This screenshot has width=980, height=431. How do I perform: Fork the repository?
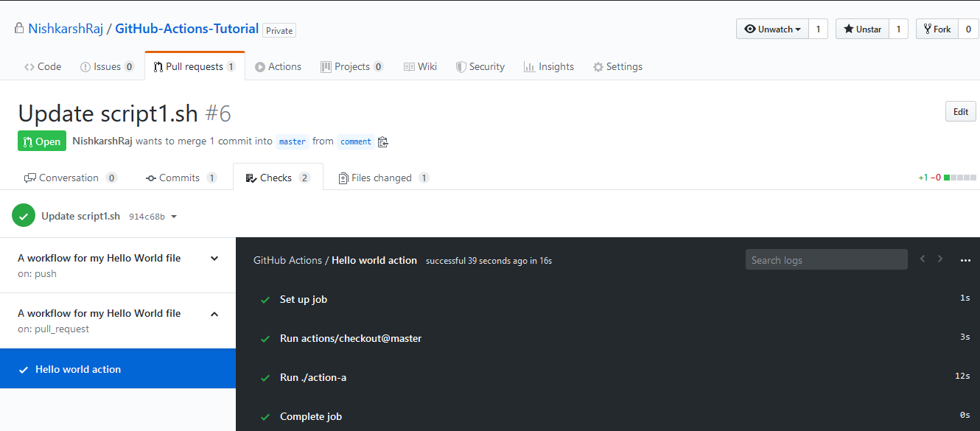(936, 29)
